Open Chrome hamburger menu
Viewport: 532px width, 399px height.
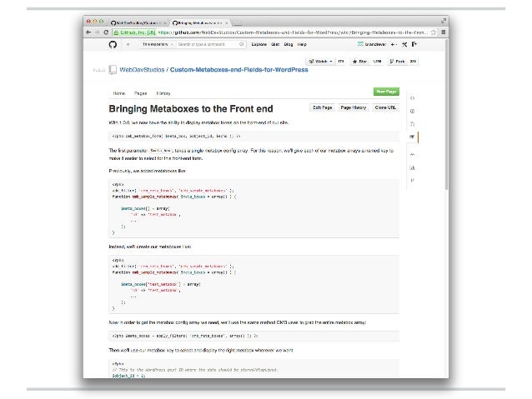point(443,32)
